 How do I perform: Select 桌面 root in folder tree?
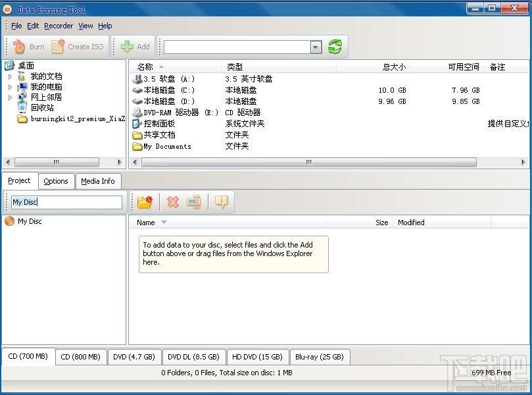pyautogui.click(x=26, y=66)
